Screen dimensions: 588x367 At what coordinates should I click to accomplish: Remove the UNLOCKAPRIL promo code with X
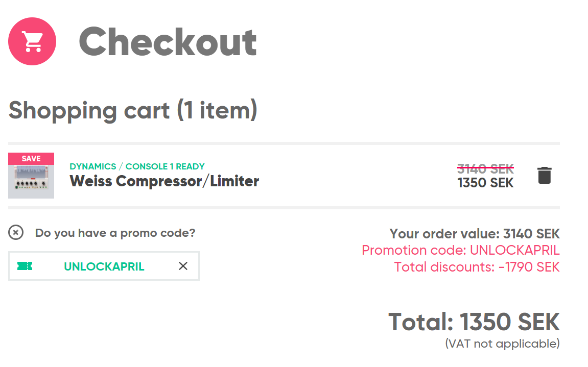[x=183, y=266]
